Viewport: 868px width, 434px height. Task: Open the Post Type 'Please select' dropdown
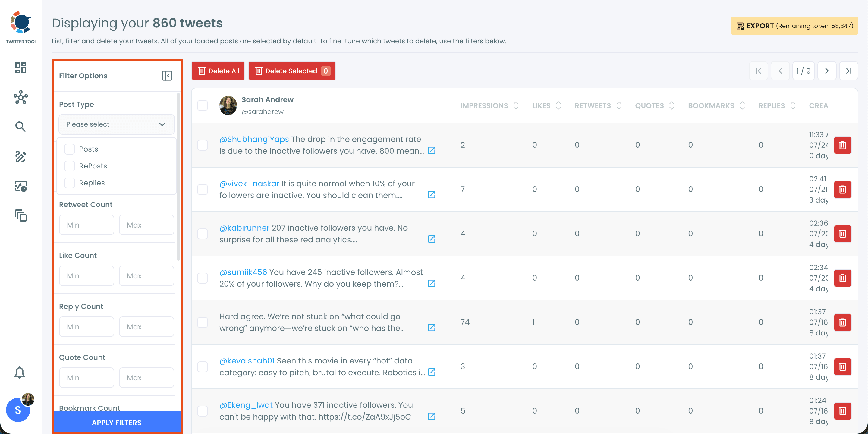[117, 124]
